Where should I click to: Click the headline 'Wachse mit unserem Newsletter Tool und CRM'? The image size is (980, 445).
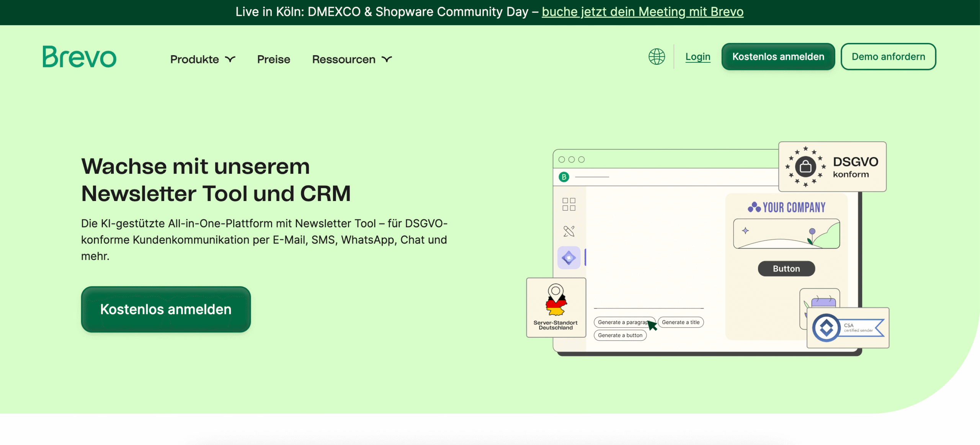point(216,180)
